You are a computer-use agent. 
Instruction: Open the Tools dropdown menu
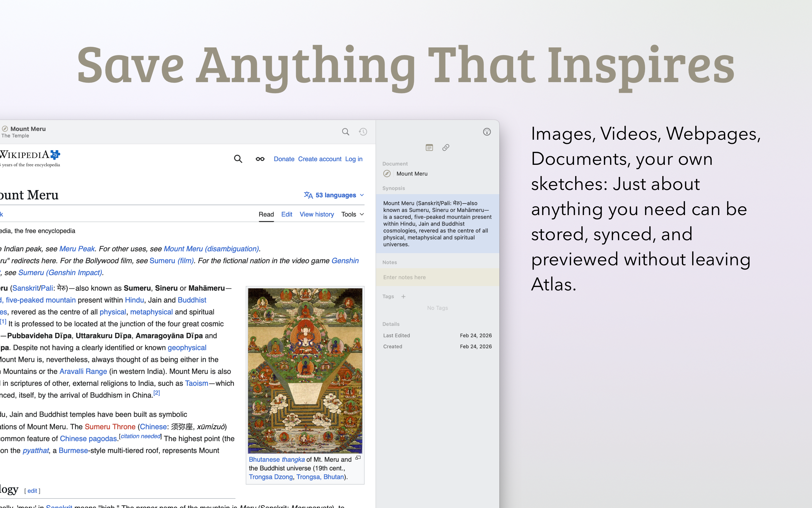(x=352, y=214)
